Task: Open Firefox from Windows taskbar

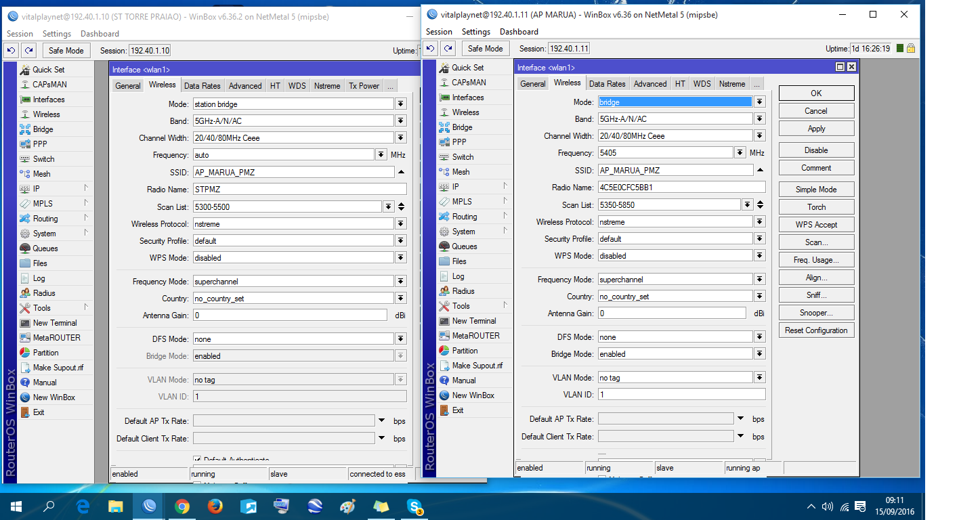Action: click(x=215, y=506)
